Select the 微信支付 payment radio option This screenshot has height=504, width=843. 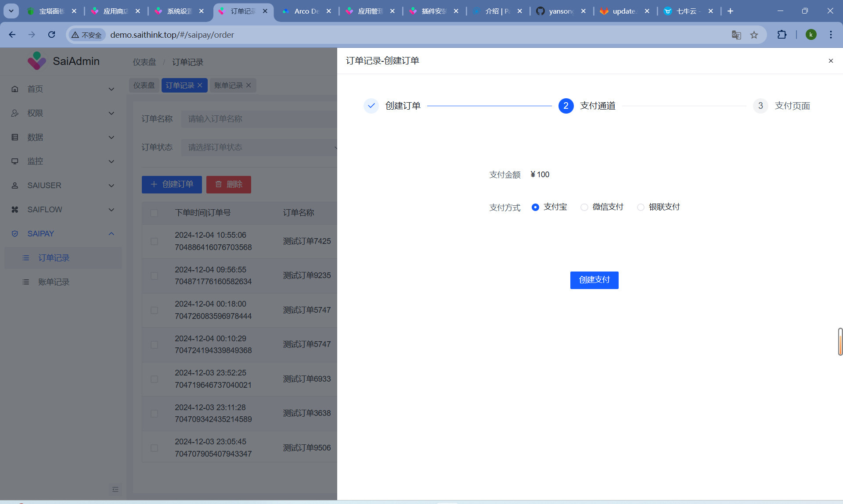click(584, 207)
